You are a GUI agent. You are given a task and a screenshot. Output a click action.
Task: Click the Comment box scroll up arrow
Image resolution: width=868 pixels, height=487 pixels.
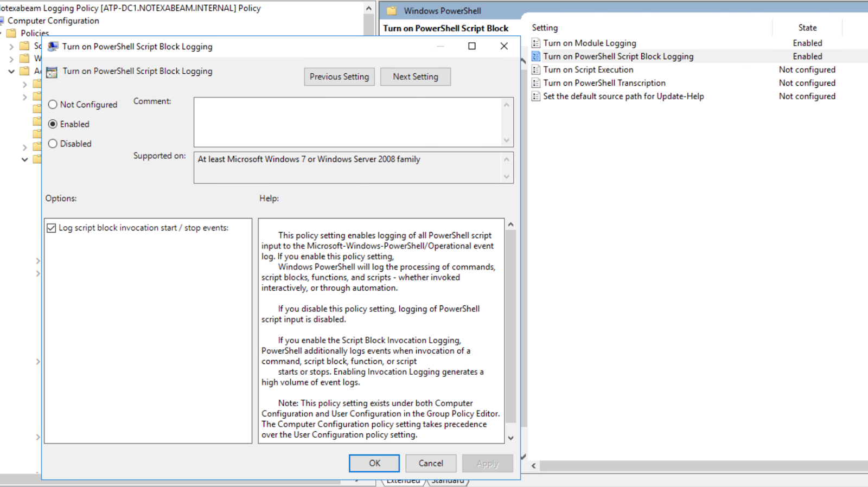[x=507, y=105]
